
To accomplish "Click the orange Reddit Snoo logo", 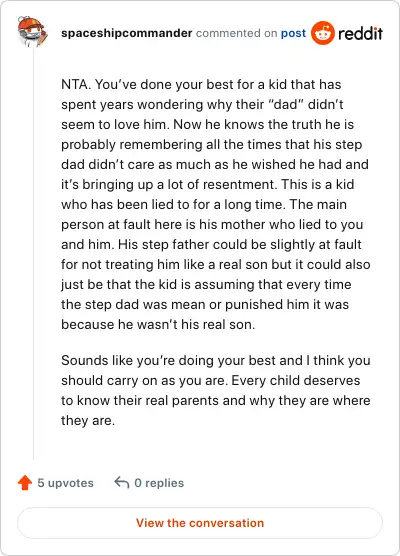I will pos(323,33).
